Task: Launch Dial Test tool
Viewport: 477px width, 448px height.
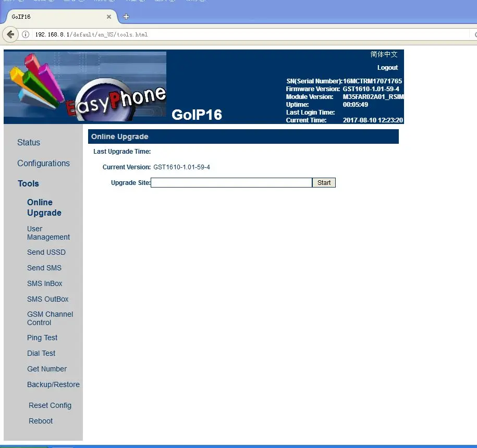Action: tap(41, 353)
